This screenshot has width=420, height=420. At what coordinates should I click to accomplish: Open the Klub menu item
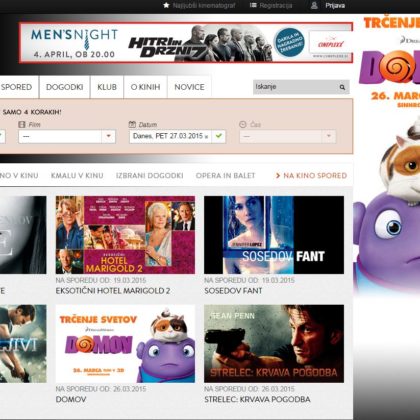click(x=107, y=87)
